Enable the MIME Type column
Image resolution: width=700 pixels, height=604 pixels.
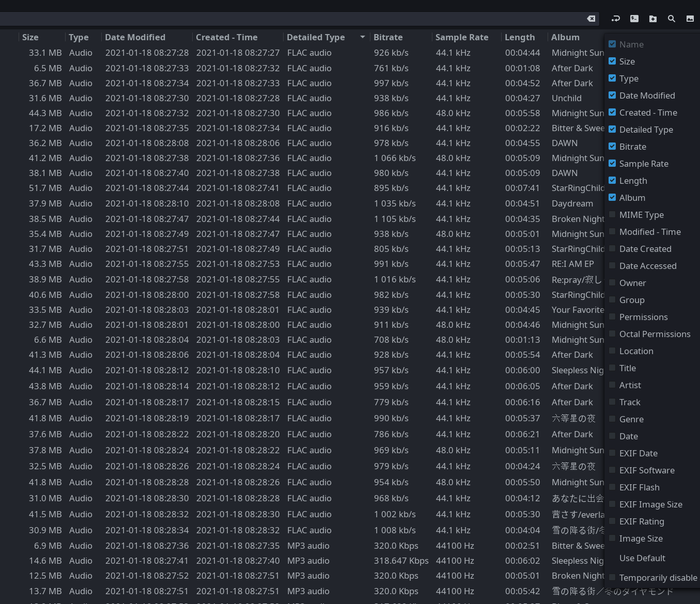pos(612,214)
